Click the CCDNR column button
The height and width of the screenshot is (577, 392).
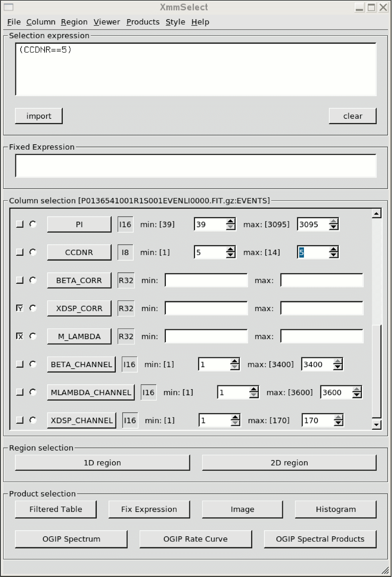click(x=79, y=253)
